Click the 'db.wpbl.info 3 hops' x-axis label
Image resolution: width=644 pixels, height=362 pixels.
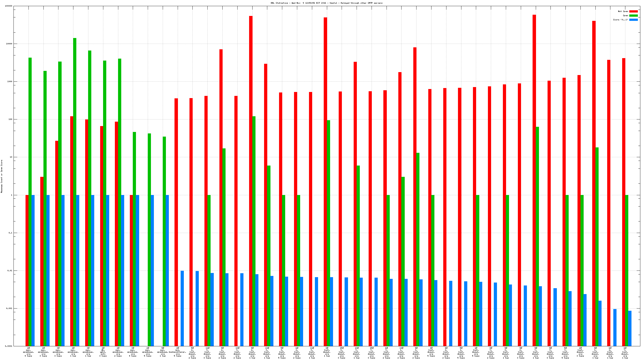coord(103,352)
